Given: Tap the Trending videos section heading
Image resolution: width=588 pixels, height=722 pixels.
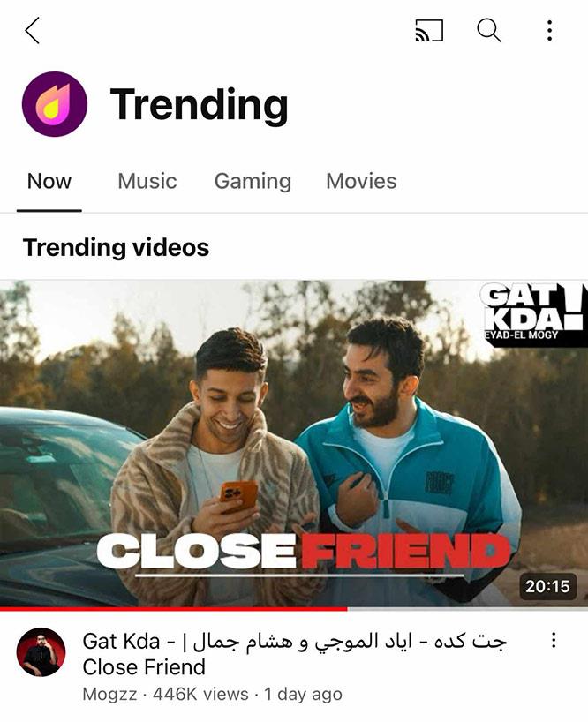Looking at the screenshot, I should (116, 247).
